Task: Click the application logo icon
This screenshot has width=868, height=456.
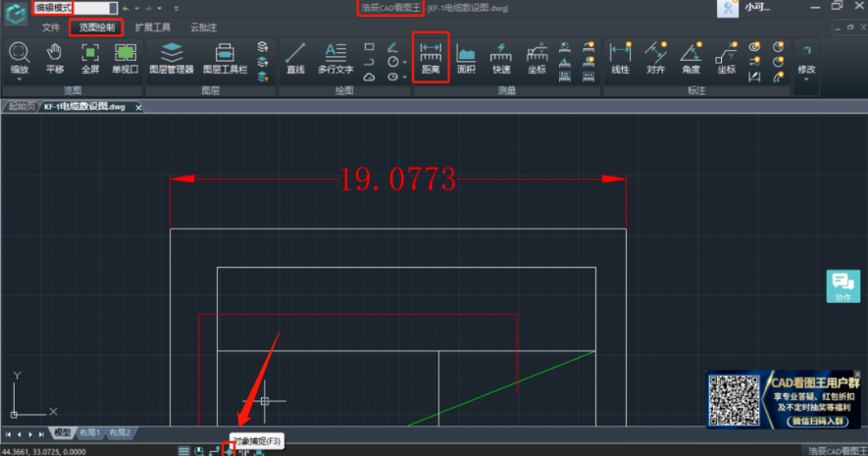Action: tap(16, 14)
